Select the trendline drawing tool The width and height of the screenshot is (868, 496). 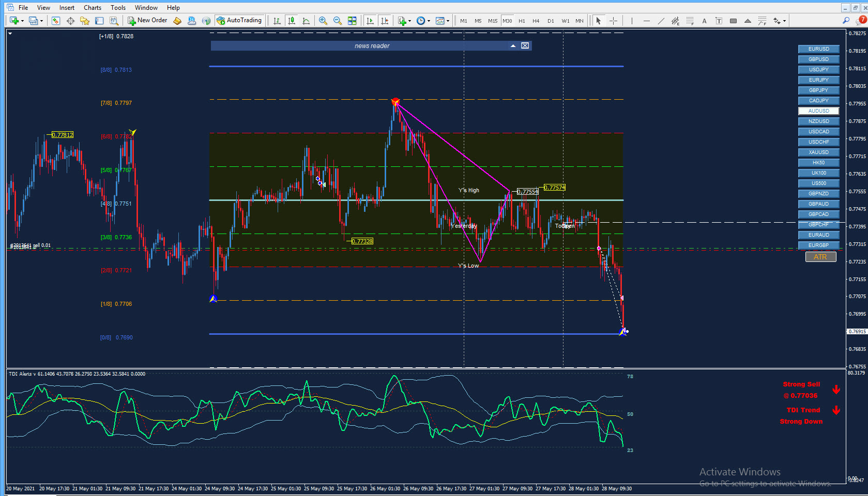[x=661, y=21]
